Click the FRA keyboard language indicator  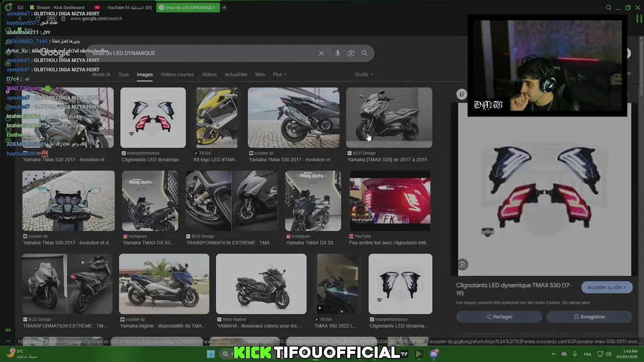588,354
